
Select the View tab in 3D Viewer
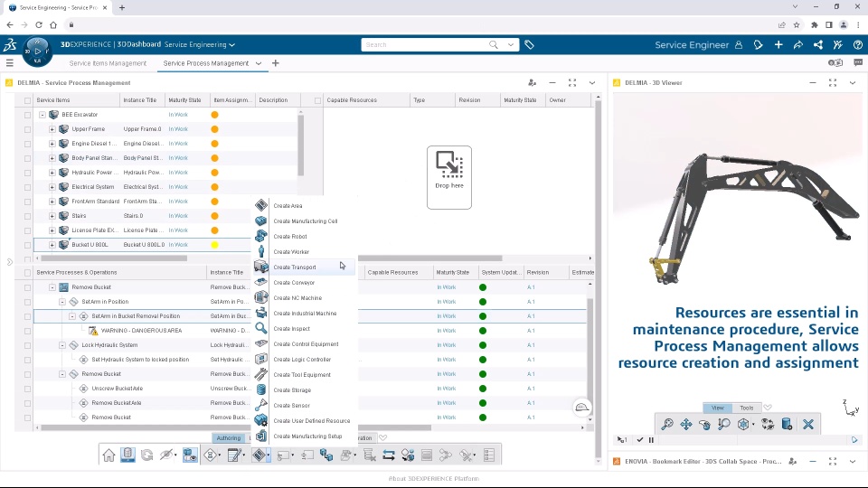tap(717, 408)
